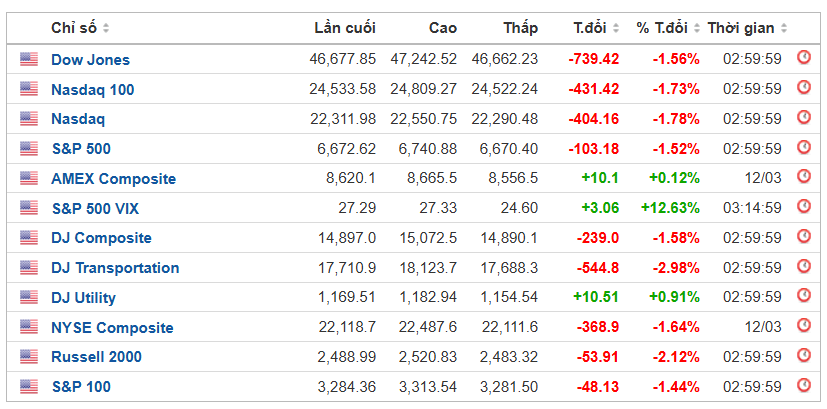Click the Cao column header

tap(442, 28)
